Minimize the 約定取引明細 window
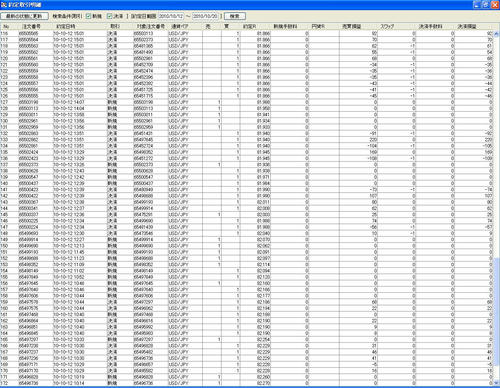Screen dimensions: 500x388 click(x=477, y=5)
